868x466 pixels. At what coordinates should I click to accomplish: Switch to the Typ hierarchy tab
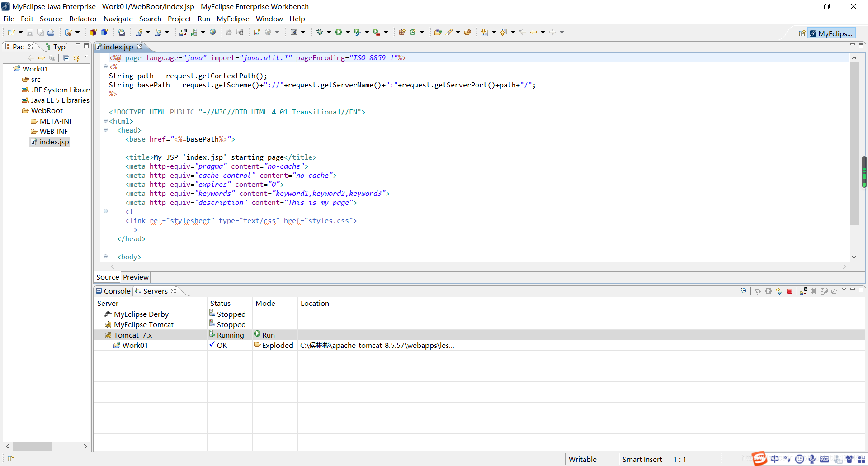click(x=55, y=47)
